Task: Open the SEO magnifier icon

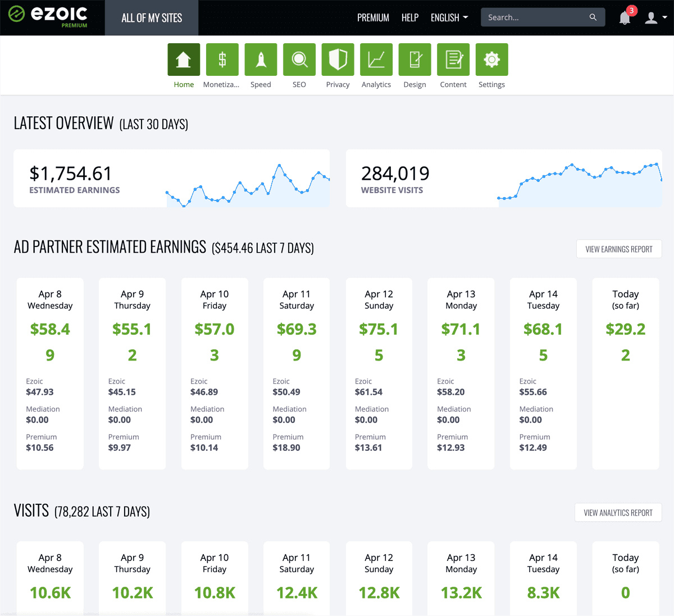Action: tap(299, 60)
